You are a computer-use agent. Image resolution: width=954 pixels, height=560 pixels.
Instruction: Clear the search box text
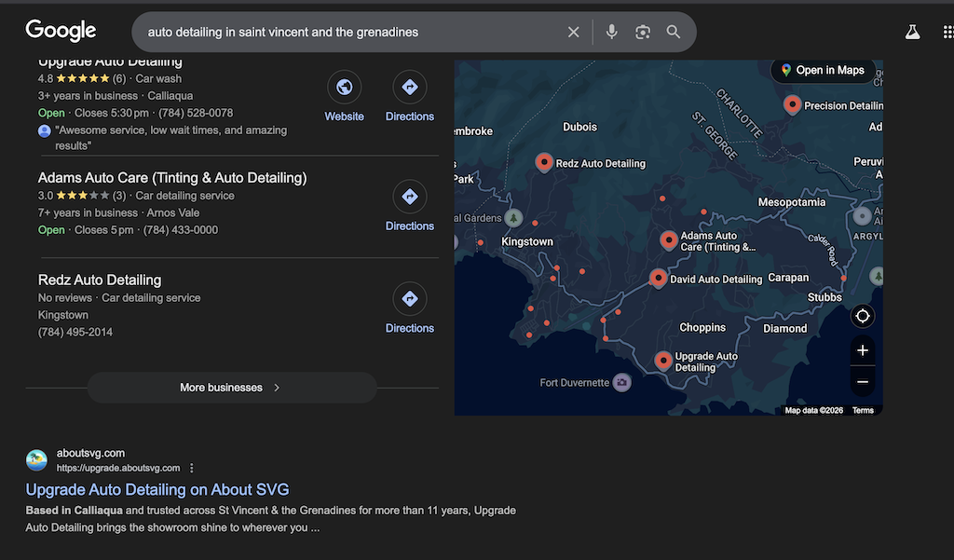click(x=573, y=33)
